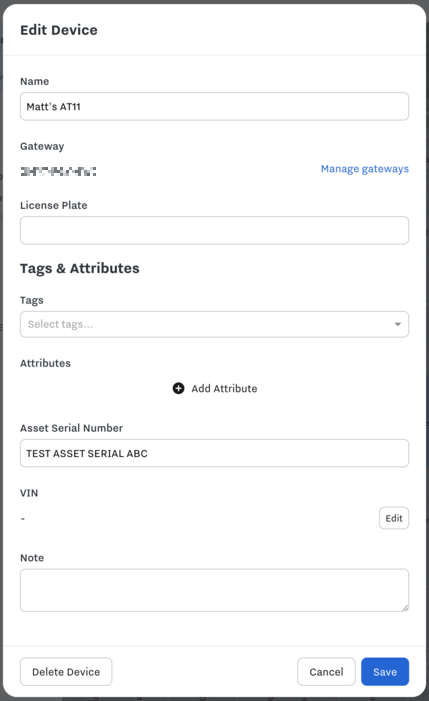Screen dimensions: 429x701
Task: Click the Asset Serial Number input field
Action: coord(214,453)
